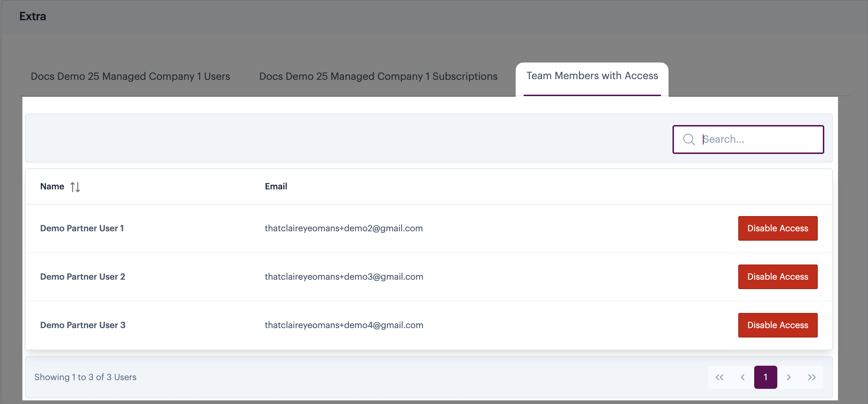This screenshot has height=404, width=868.
Task: Select Team Members with Access tab
Action: 592,76
